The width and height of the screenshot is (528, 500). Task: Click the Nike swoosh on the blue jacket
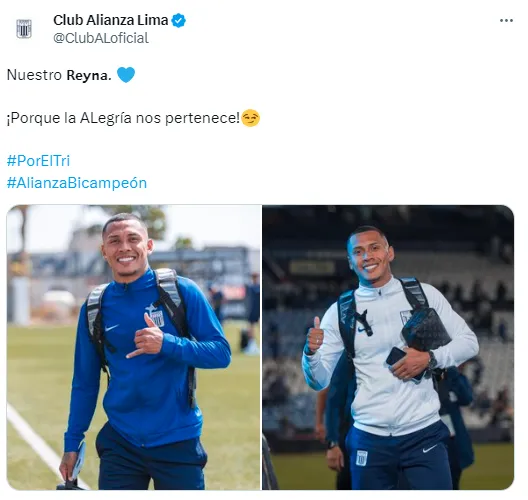tap(112, 327)
